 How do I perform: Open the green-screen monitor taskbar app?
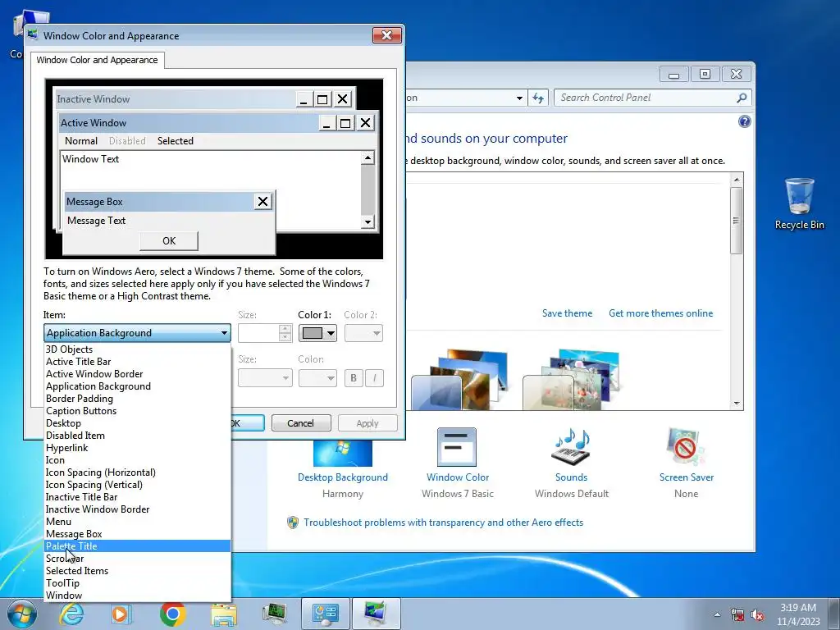pos(275,614)
